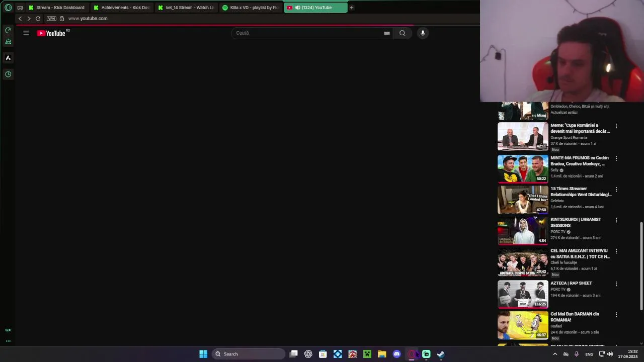644x362 pixels.
Task: Select the (1324) YouTube tab
Action: pyautogui.click(x=315, y=8)
